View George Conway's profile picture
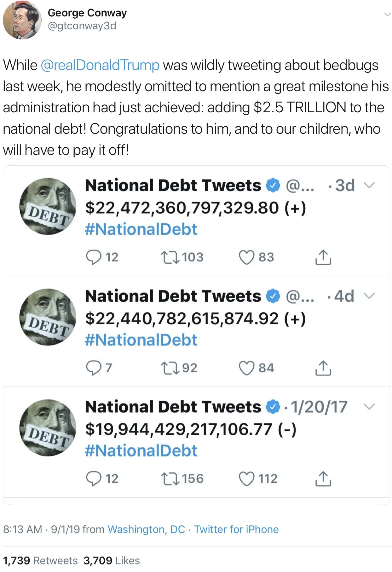The height and width of the screenshot is (572, 392). point(22,20)
